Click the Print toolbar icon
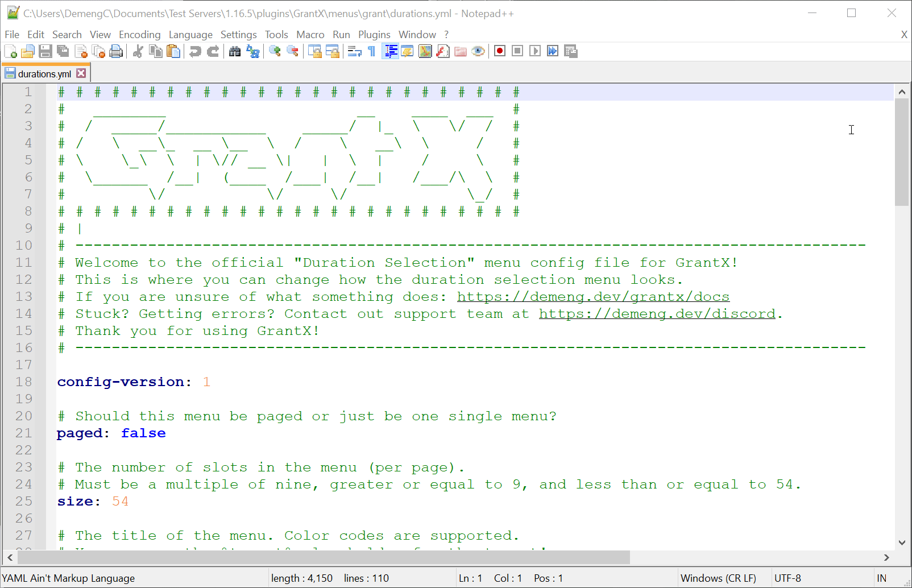912x588 pixels. coord(116,51)
